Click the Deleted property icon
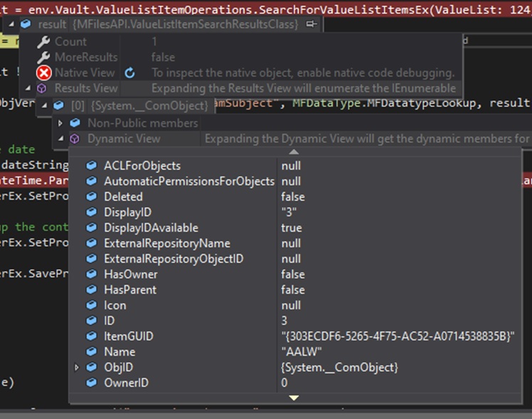The height and width of the screenshot is (419, 532). click(91, 196)
